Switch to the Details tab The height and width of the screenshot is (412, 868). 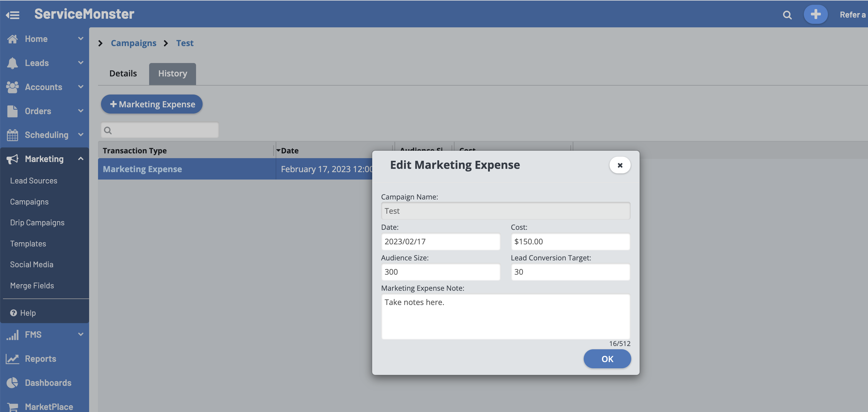123,73
